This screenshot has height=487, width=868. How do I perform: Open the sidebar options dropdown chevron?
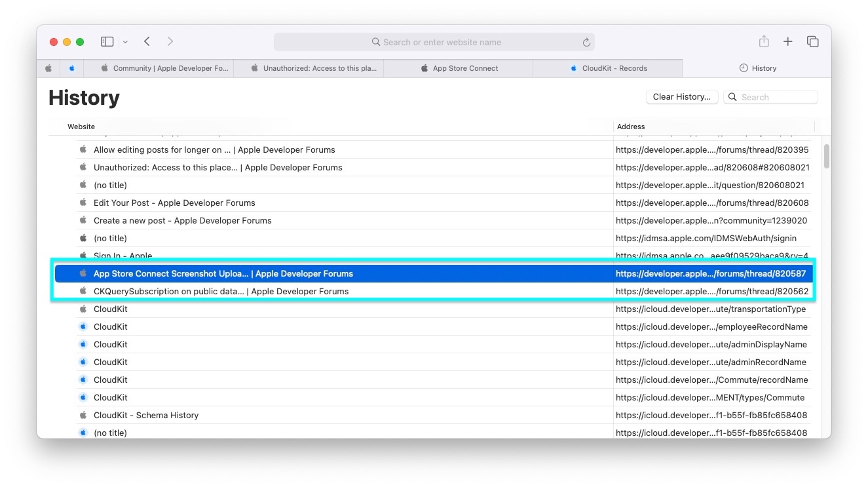[125, 42]
